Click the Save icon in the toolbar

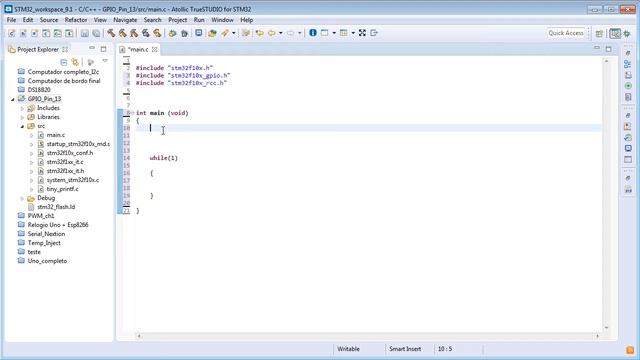(x=84, y=33)
